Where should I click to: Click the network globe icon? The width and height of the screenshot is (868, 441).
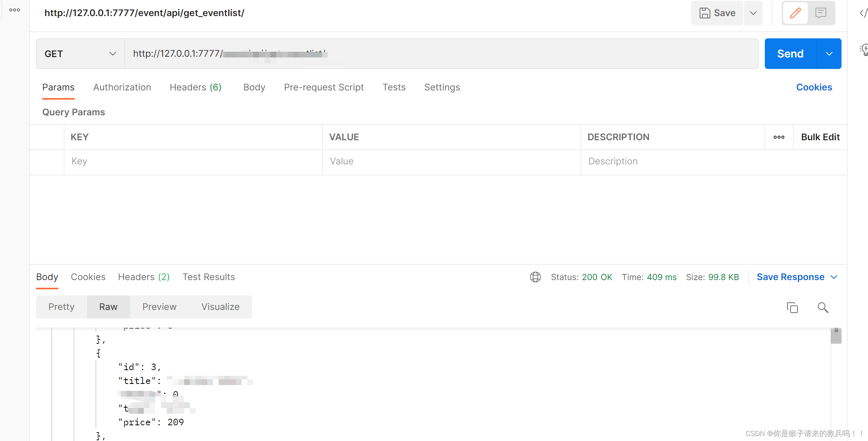click(535, 277)
